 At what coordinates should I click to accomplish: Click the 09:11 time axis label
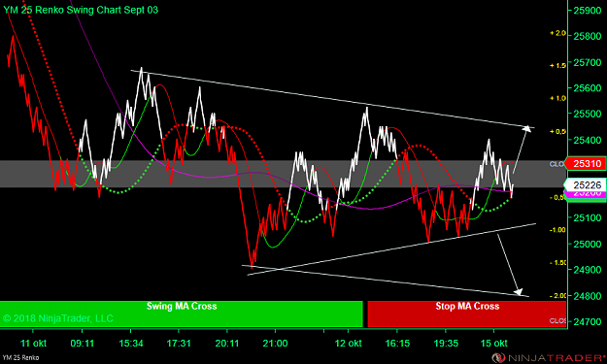click(x=83, y=343)
